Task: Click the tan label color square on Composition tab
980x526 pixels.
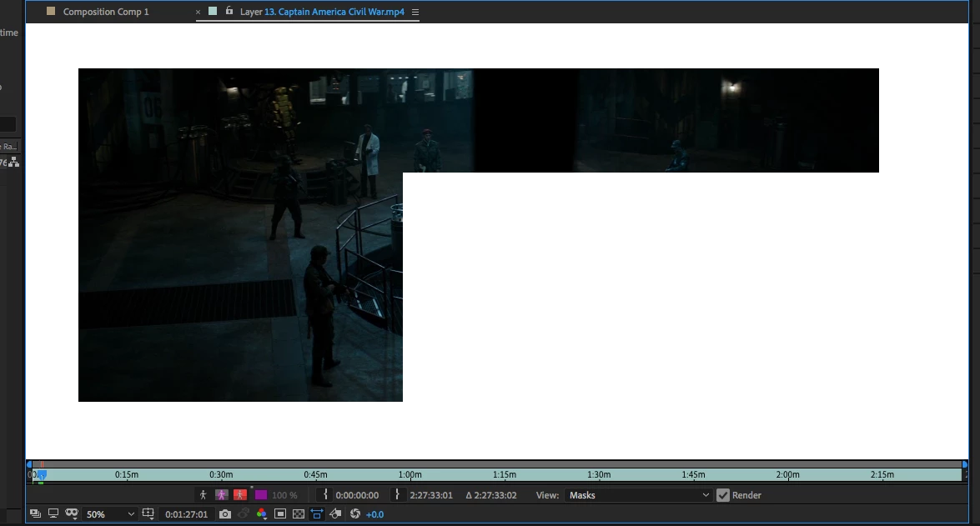Action: [51, 11]
